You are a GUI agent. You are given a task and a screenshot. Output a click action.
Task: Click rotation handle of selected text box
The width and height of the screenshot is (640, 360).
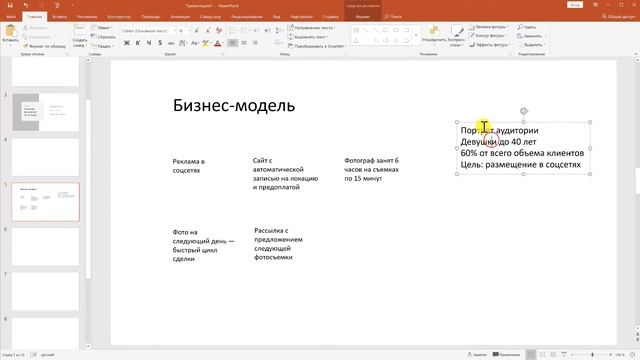coord(524,111)
